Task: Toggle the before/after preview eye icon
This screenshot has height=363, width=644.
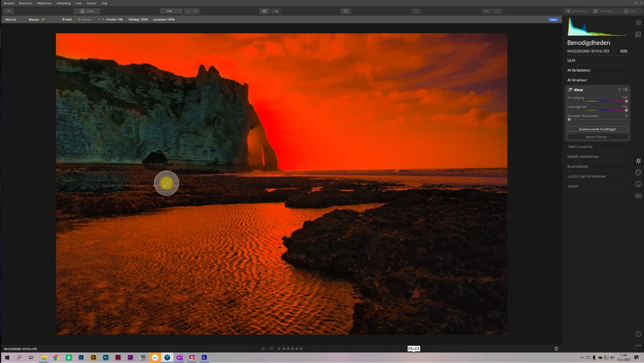Action: click(264, 11)
